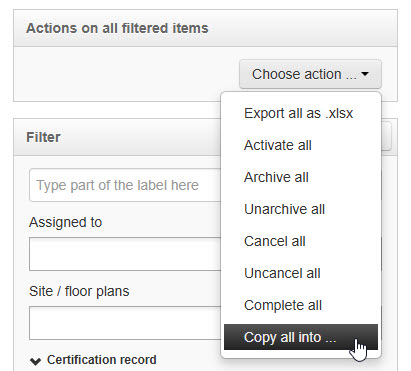Image resolution: width=411 pixels, height=371 pixels.
Task: Toggle the Certification record section label
Action: pos(102,360)
